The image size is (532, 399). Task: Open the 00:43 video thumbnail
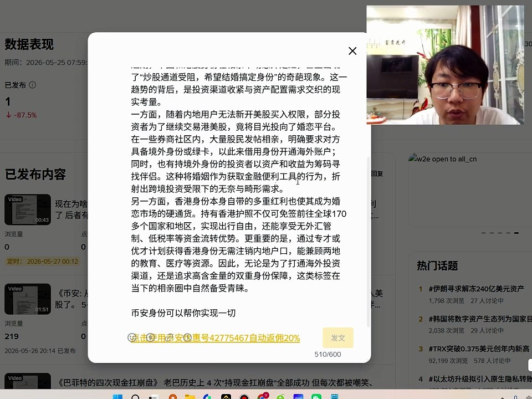pos(28,209)
